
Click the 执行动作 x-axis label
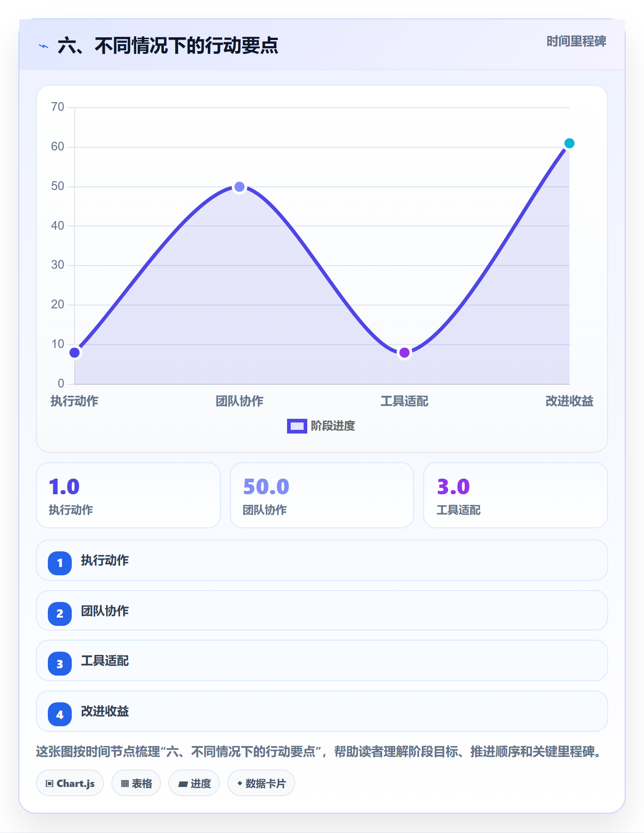pyautogui.click(x=75, y=401)
